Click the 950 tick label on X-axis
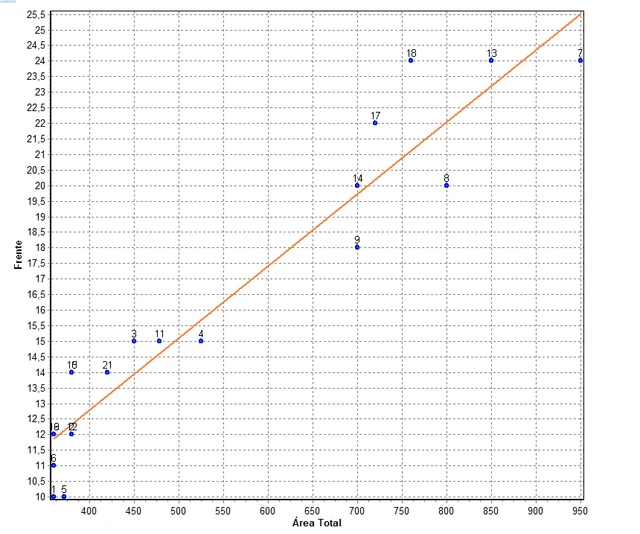 point(580,510)
